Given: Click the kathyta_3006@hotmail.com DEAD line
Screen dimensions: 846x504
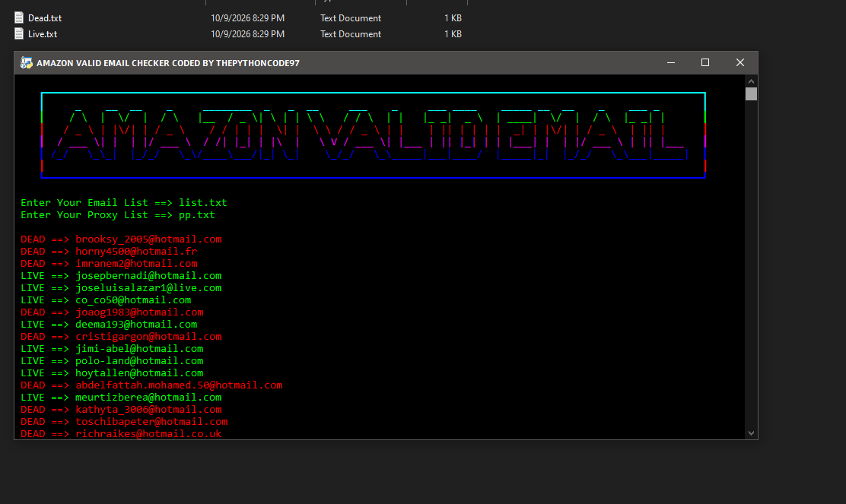Looking at the screenshot, I should tap(122, 410).
